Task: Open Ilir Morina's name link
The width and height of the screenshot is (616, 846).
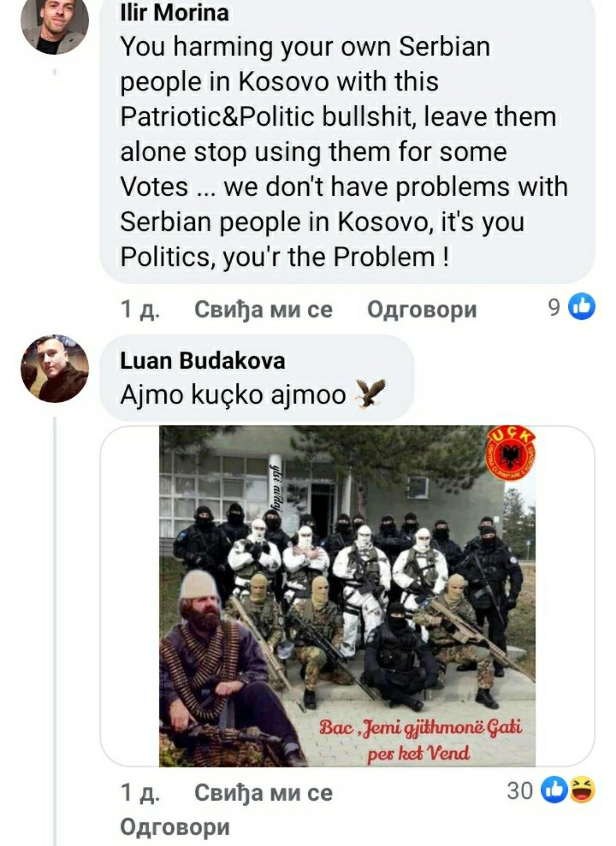Action: [174, 13]
